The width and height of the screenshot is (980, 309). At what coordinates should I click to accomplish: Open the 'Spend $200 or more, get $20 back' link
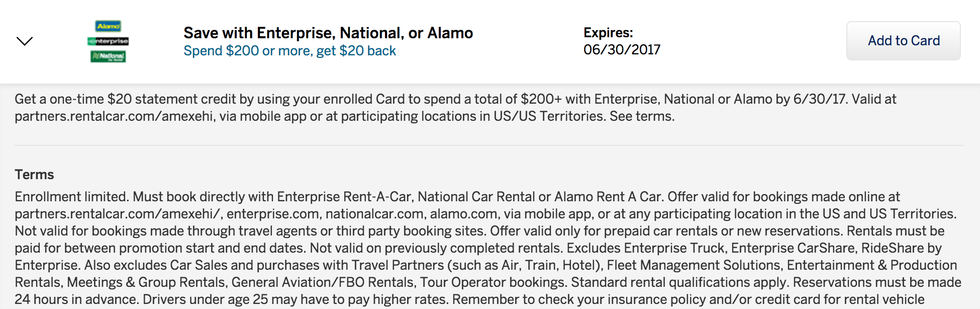pos(289,51)
